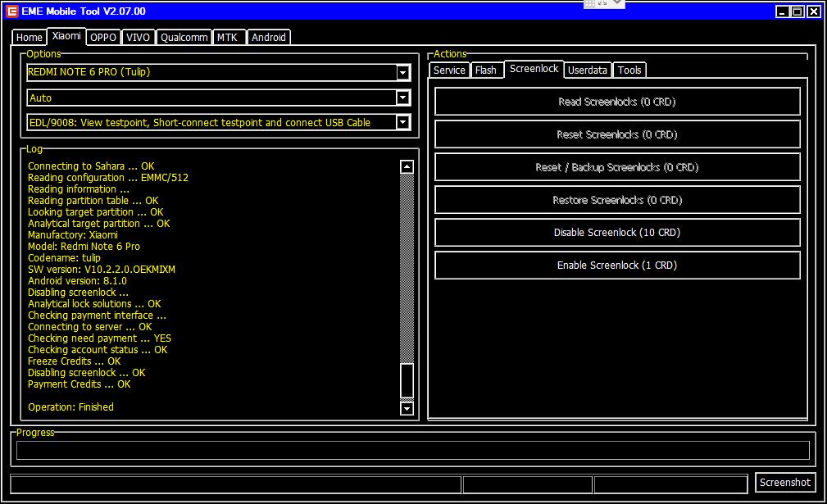This screenshot has width=827, height=504.
Task: Click Enable Screenlock (1 CRD) button
Action: [617, 266]
